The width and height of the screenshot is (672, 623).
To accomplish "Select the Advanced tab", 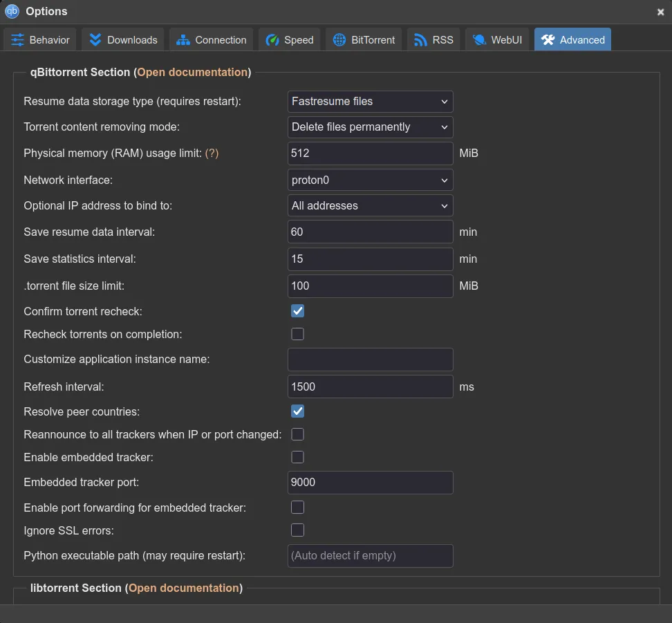I will [572, 40].
